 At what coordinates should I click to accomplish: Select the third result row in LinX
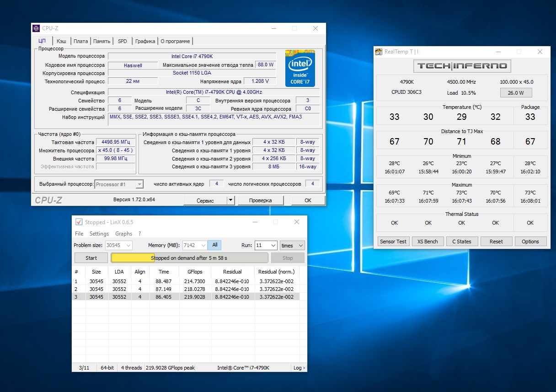pyautogui.click(x=185, y=297)
